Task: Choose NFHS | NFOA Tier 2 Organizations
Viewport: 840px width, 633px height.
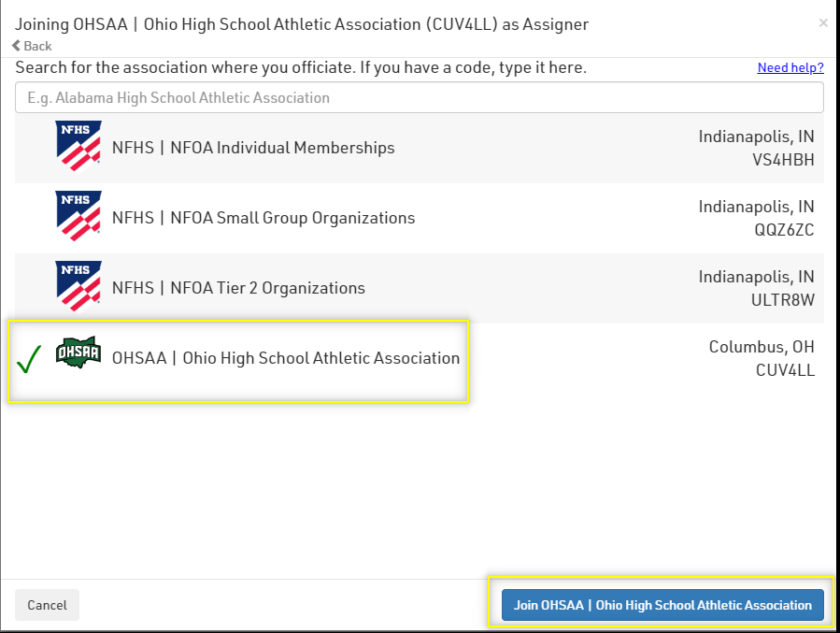Action: [238, 288]
